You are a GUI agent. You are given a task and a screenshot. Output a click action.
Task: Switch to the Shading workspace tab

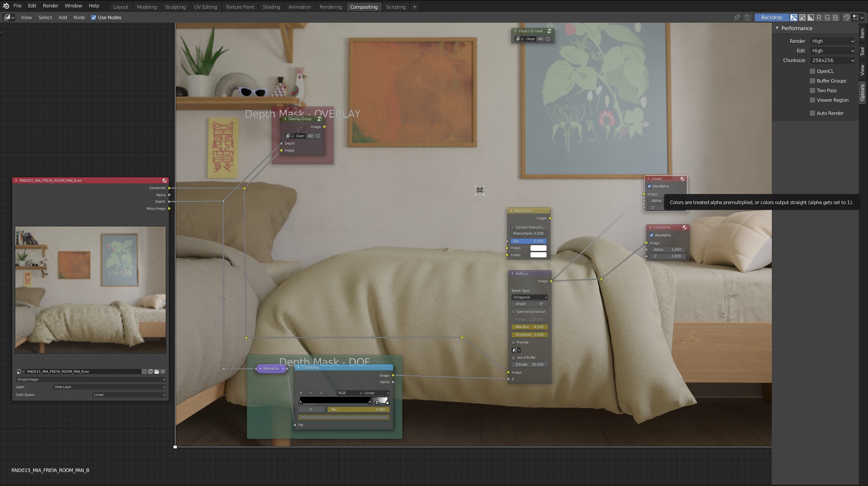271,7
